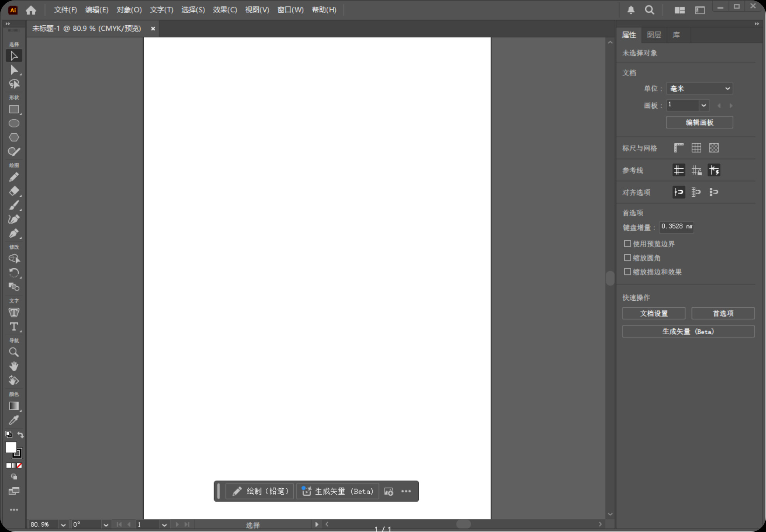Open the arrange documents icon
Image resolution: width=766 pixels, height=532 pixels.
click(x=680, y=10)
